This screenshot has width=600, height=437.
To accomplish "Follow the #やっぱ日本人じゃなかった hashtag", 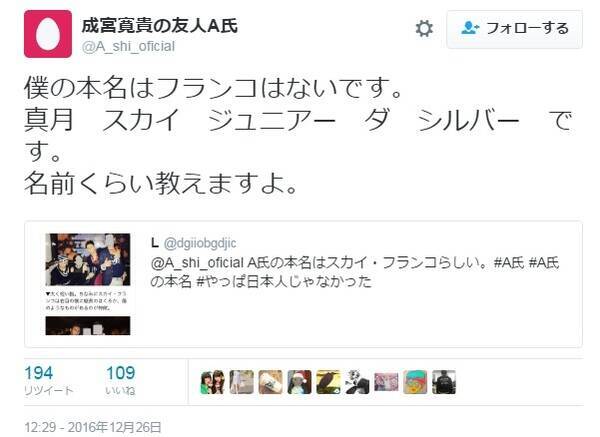I will coord(284,282).
